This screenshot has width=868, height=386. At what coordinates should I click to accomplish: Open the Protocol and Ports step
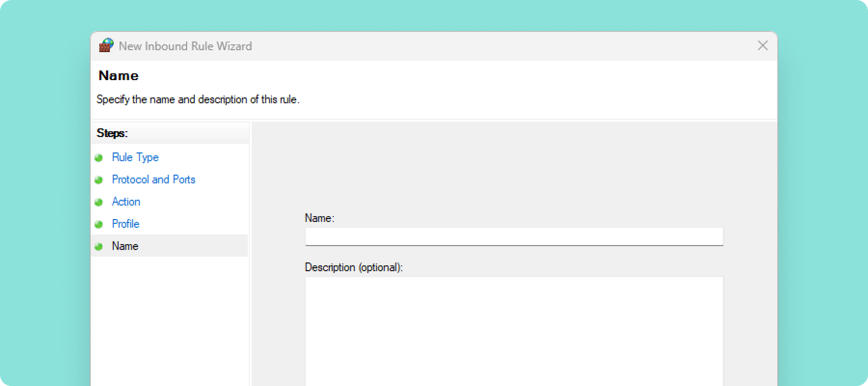(153, 179)
